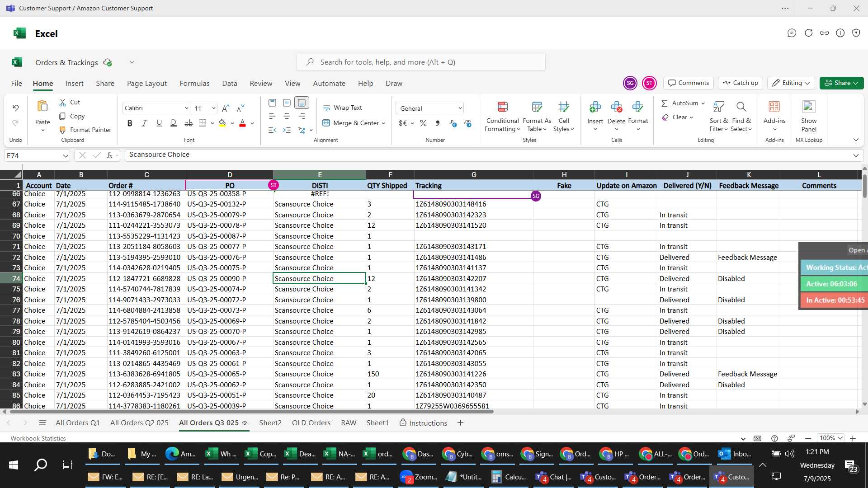Click the Insert Function fx icon
This screenshot has height=488, width=868.
pyautogui.click(x=109, y=155)
